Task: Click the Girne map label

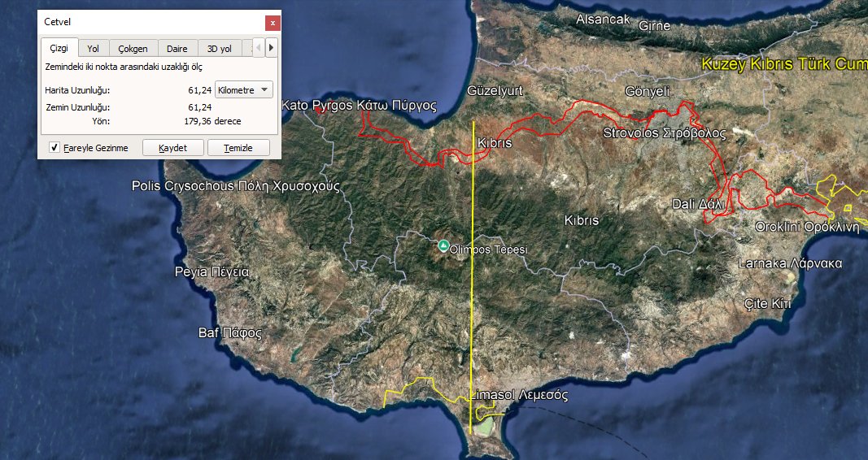Action: (654, 25)
